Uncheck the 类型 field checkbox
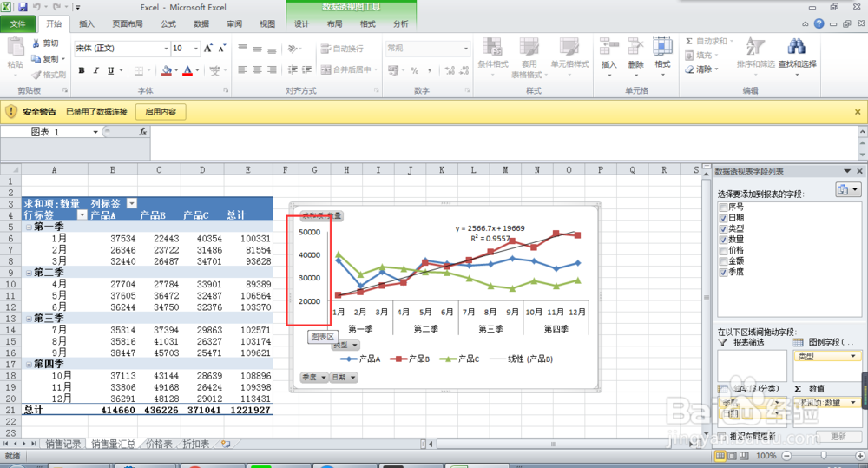 point(723,228)
